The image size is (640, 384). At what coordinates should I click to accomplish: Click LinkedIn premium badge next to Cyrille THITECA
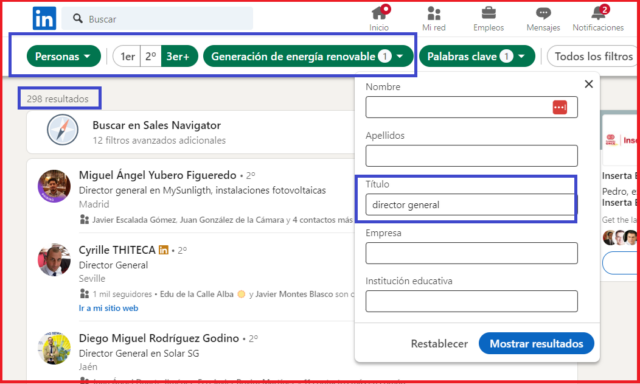(x=163, y=250)
